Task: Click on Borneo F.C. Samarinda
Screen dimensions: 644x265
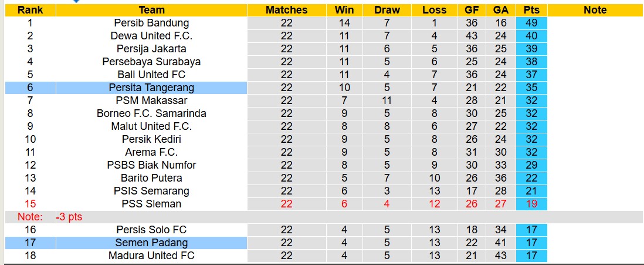Action: coord(151,113)
